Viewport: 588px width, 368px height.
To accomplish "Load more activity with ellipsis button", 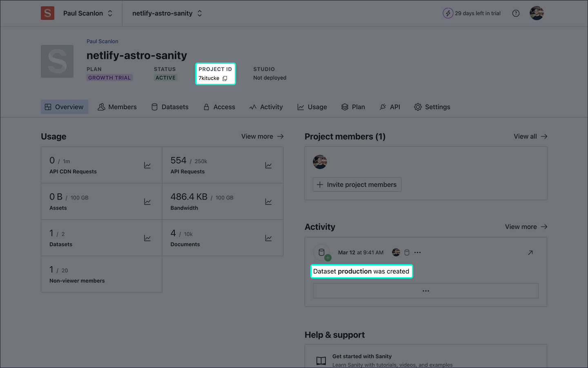I will (426, 291).
